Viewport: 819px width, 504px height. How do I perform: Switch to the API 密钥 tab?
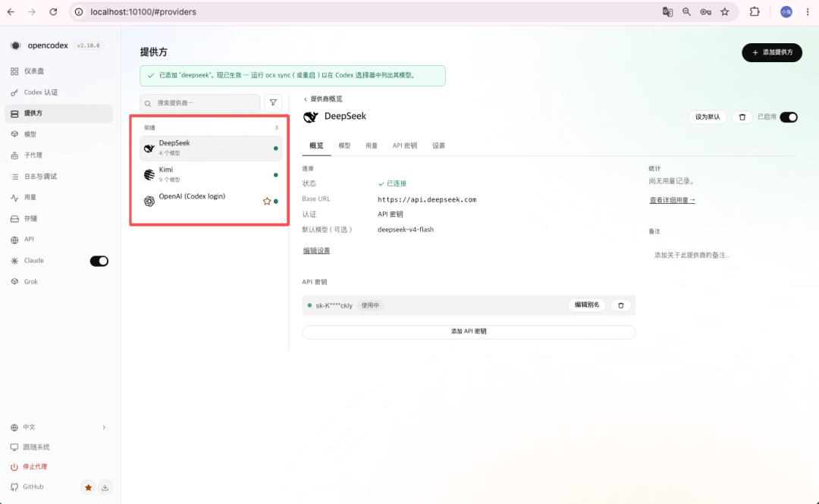point(405,146)
